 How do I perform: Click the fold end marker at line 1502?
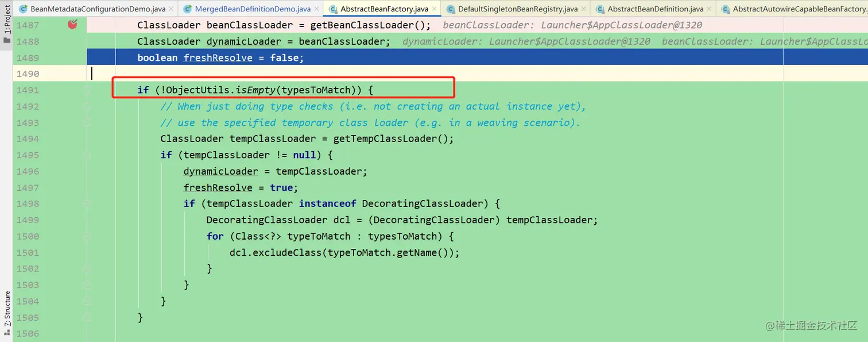pos(87,268)
